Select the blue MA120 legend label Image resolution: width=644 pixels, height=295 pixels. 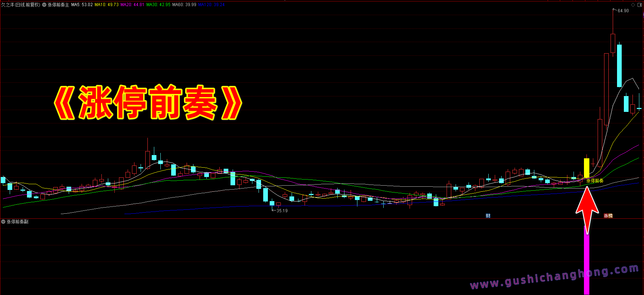point(211,5)
